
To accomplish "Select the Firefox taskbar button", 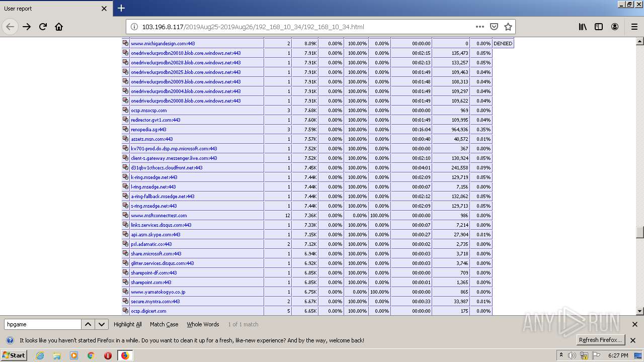I will [x=125, y=355].
